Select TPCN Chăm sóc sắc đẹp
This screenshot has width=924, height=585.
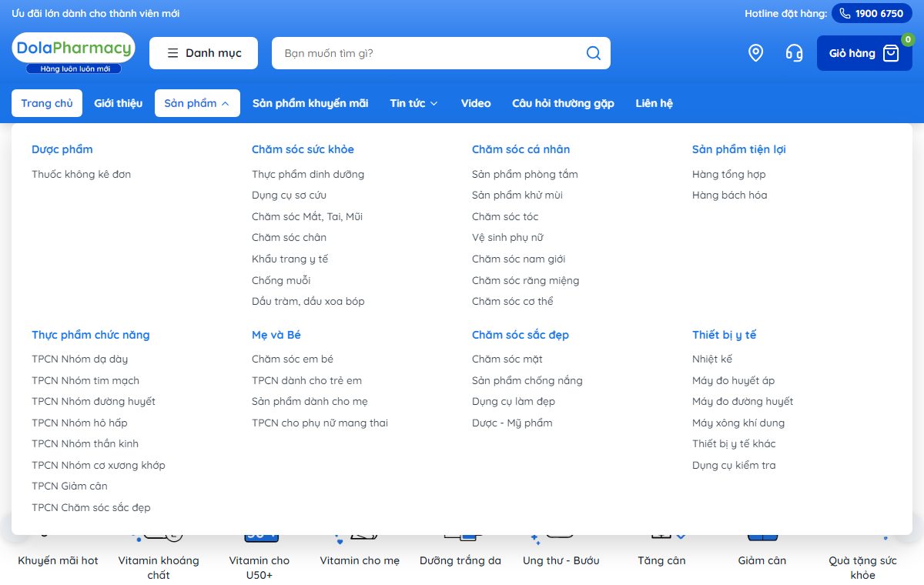91,507
